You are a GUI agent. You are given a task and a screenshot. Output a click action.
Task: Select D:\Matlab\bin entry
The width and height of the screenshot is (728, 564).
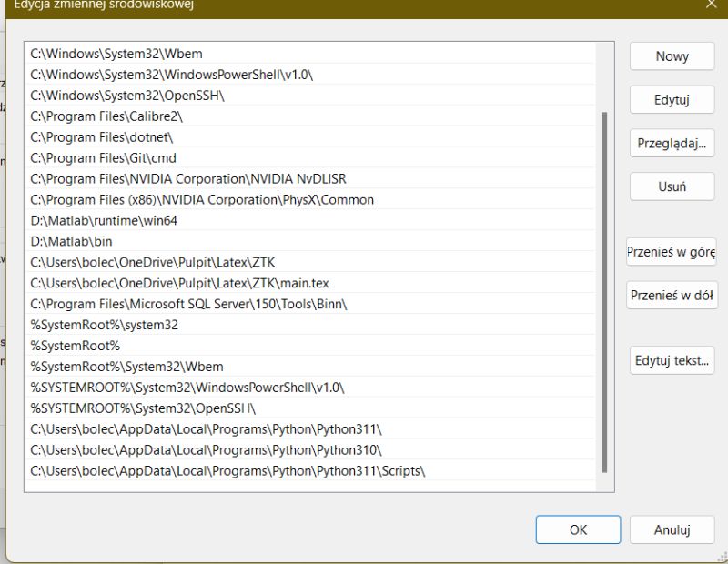click(310, 242)
